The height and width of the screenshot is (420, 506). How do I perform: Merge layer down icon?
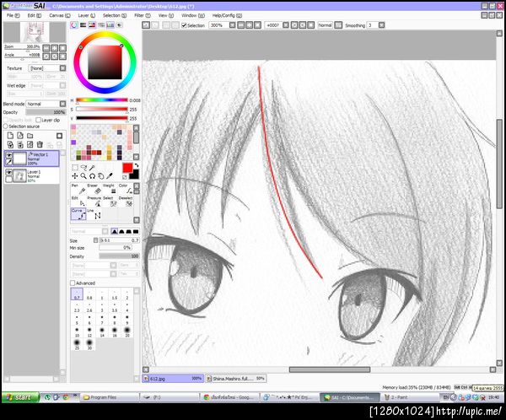click(x=20, y=144)
